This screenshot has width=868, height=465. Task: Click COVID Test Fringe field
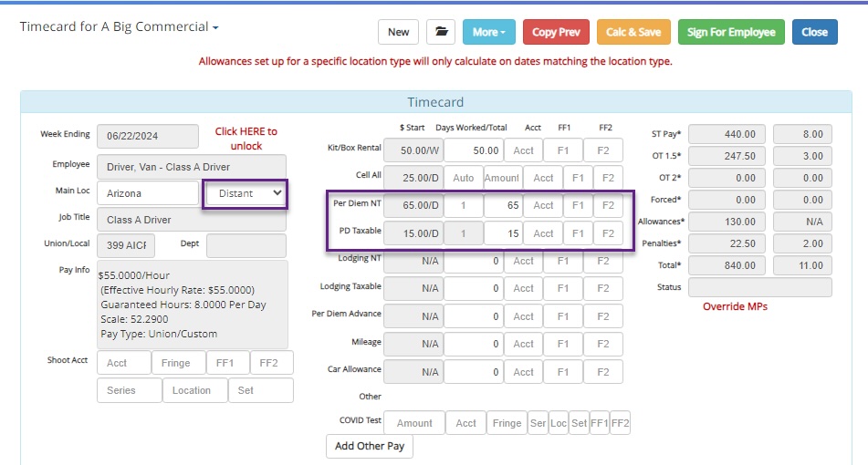point(507,423)
